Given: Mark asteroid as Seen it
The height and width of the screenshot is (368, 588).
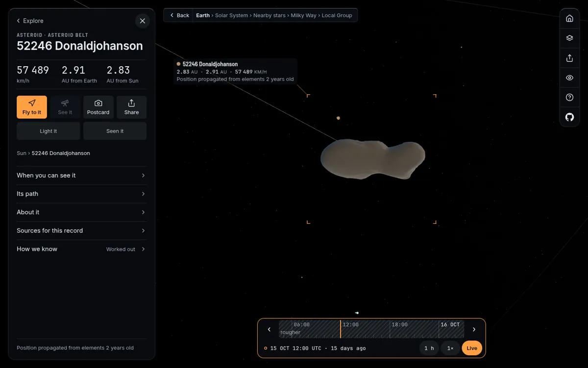Looking at the screenshot, I should [115, 131].
